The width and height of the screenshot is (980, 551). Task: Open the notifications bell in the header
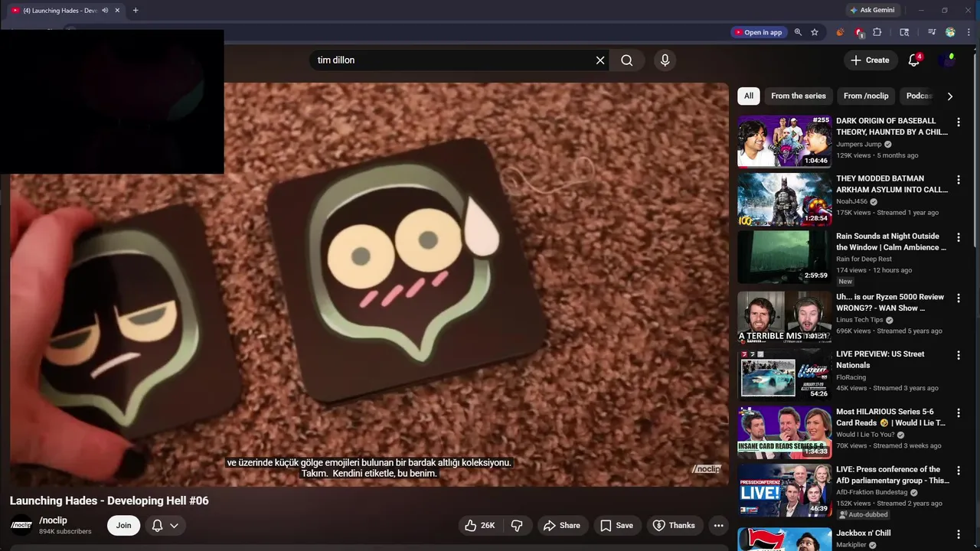tap(914, 60)
